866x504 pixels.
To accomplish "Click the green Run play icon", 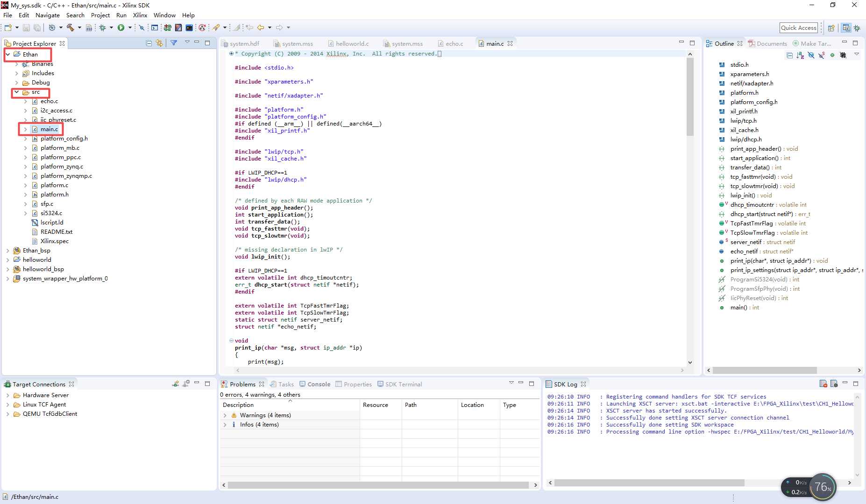I will (121, 28).
